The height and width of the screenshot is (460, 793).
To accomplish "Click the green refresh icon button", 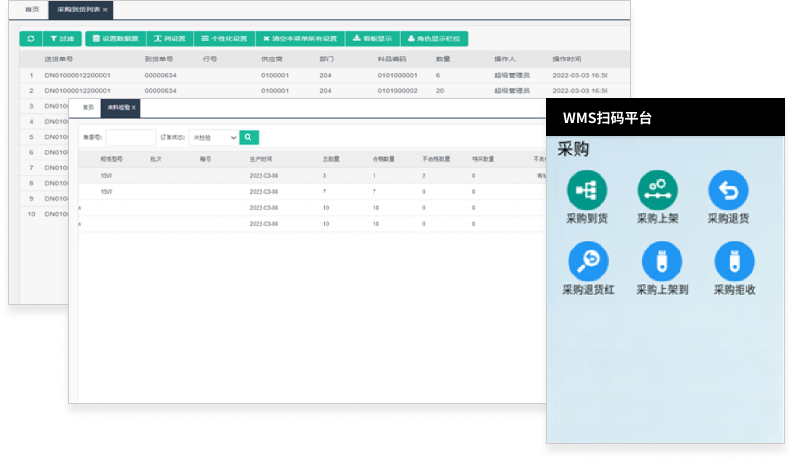I will click(x=30, y=39).
